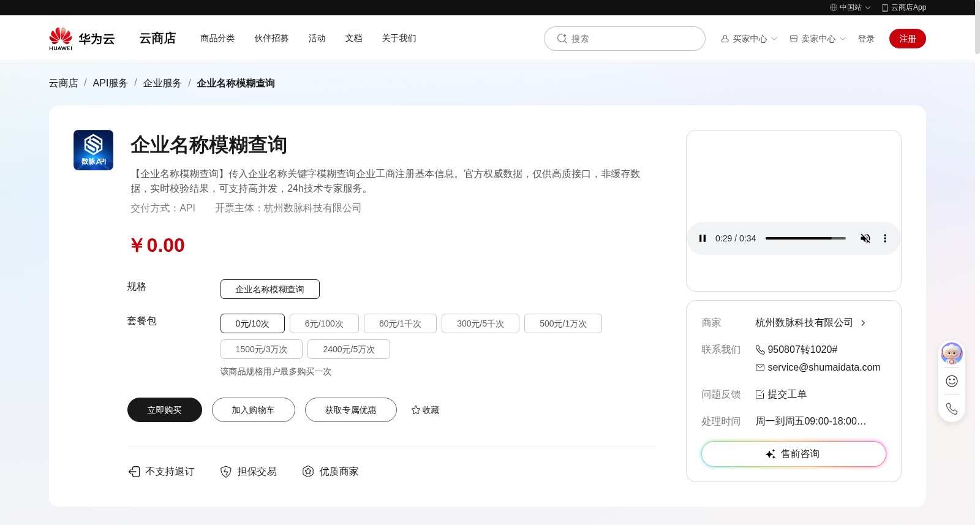Click the globe icon for 中国站
The height and width of the screenshot is (525, 980).
coord(834,7)
